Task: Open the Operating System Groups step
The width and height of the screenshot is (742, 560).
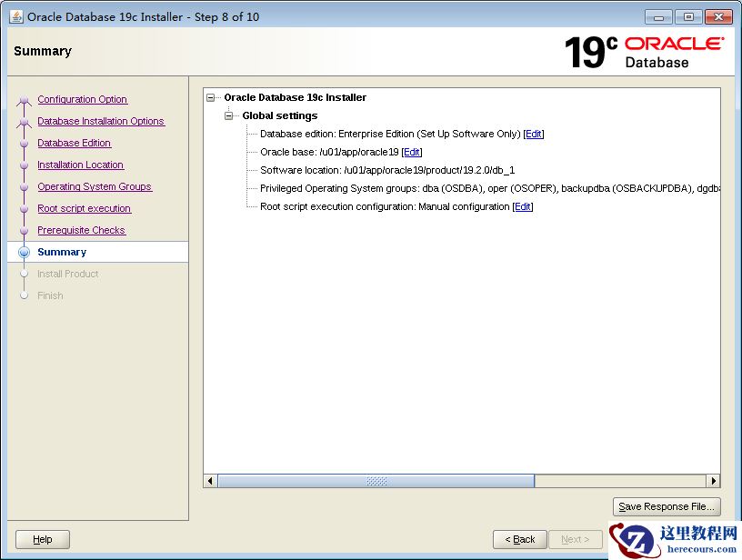Action: pyautogui.click(x=95, y=186)
